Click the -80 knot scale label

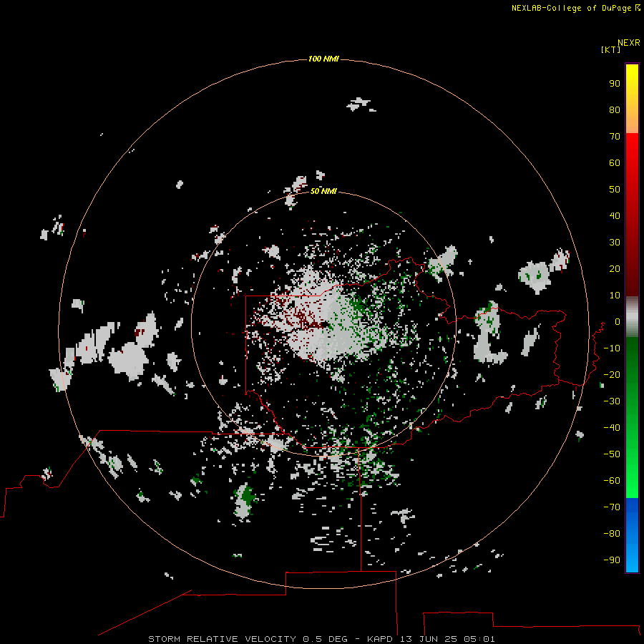pyautogui.click(x=612, y=534)
